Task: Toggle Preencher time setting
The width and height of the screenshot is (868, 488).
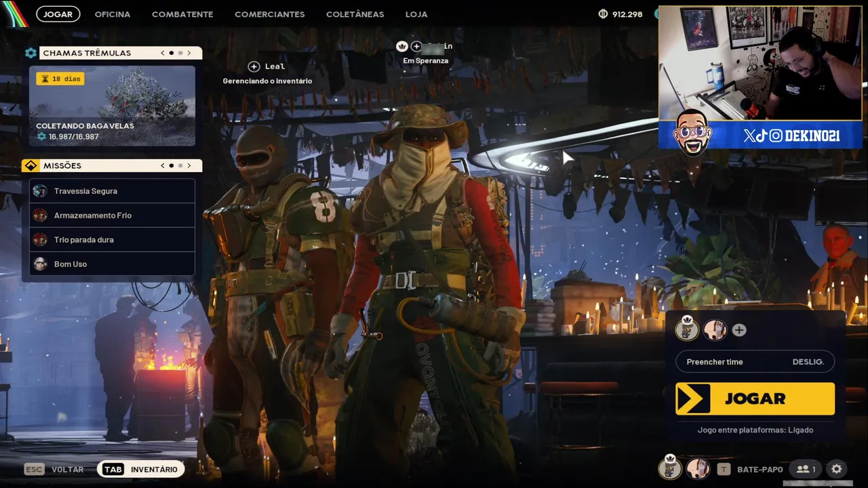Action: point(755,362)
